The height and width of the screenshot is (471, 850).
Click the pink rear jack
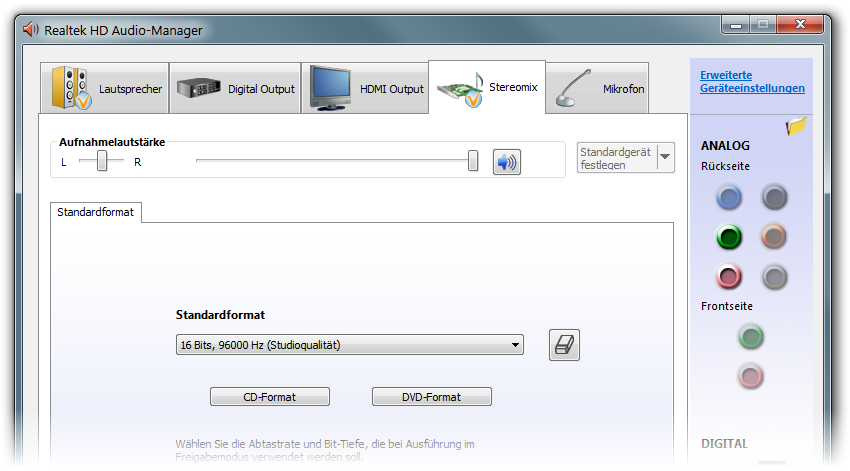coord(729,277)
